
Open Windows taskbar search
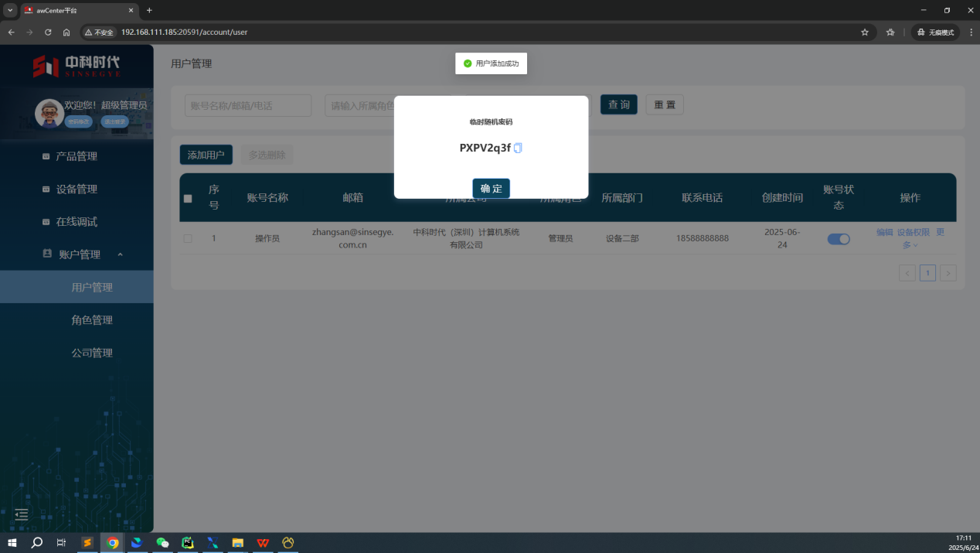coord(36,543)
